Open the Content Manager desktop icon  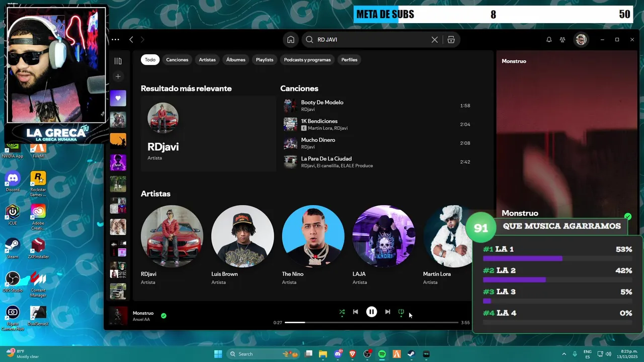[38, 285]
